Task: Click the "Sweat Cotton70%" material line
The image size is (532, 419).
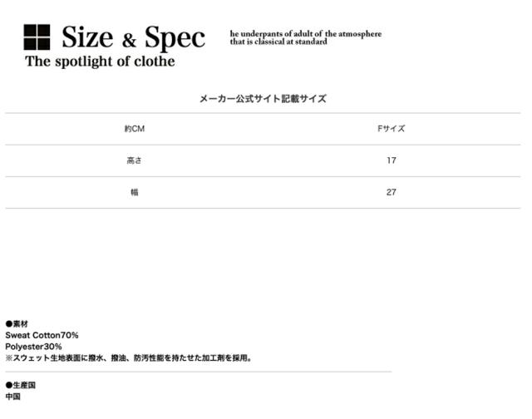Action: click(42, 335)
